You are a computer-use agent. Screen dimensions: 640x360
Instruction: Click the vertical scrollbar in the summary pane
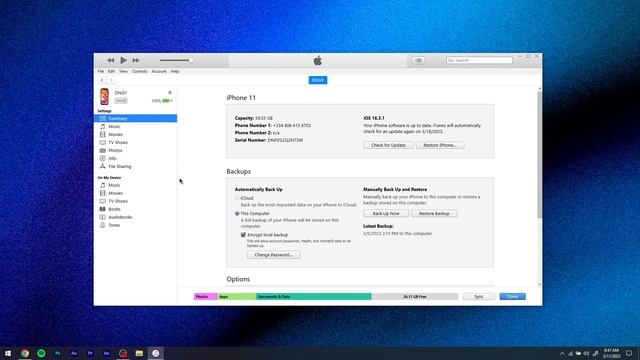click(540, 154)
